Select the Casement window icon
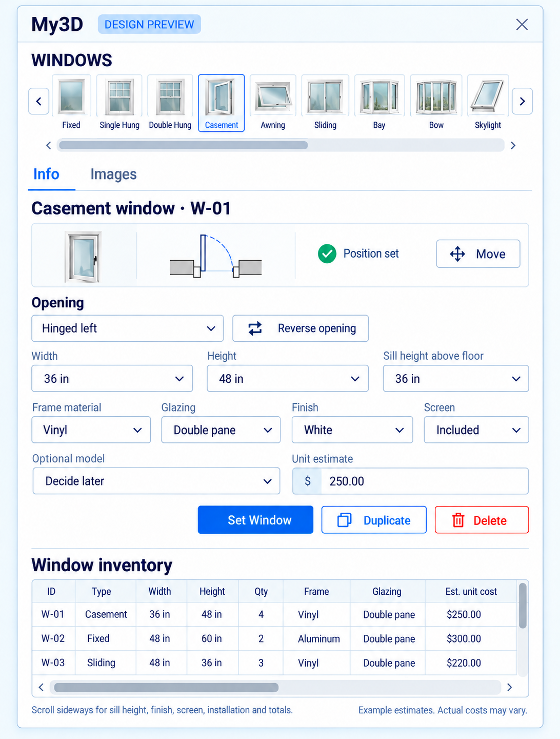Image resolution: width=560 pixels, height=739 pixels. coord(222,103)
